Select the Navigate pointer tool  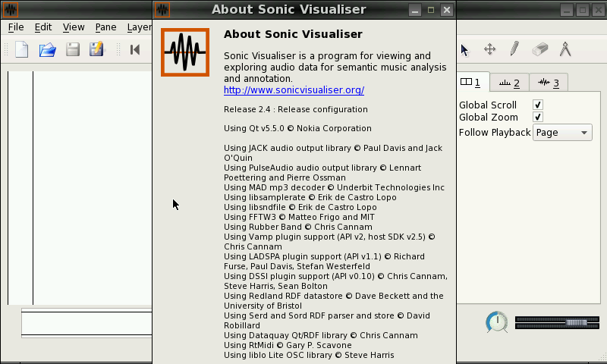pyautogui.click(x=465, y=50)
